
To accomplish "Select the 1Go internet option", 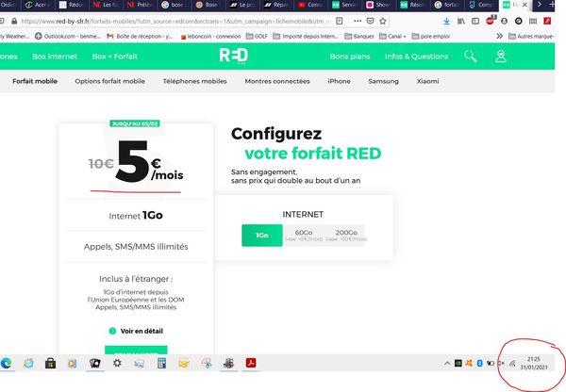I will [262, 236].
